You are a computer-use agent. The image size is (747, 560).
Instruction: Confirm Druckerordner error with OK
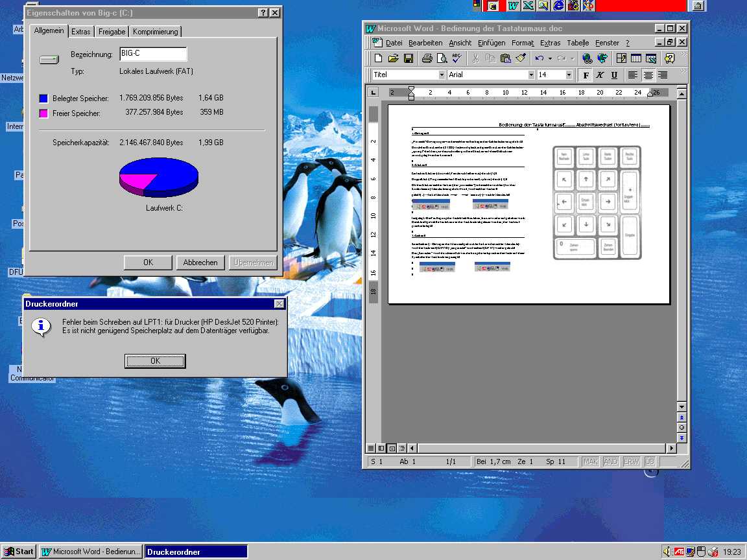point(156,361)
